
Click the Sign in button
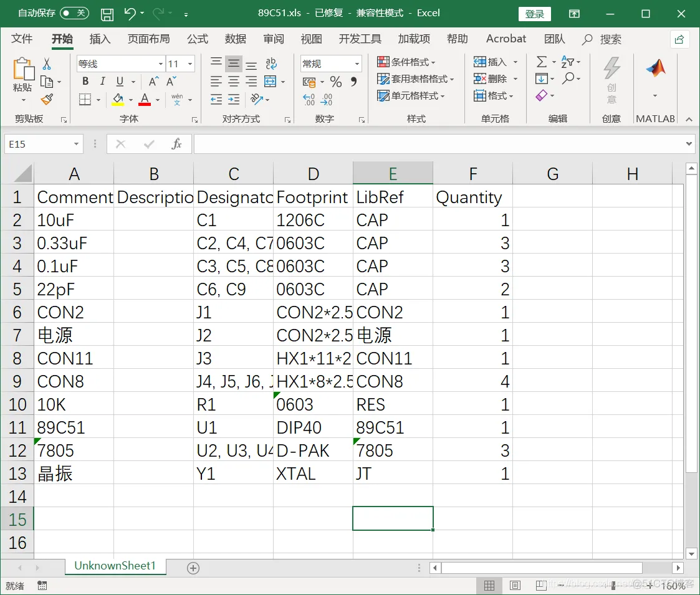534,14
